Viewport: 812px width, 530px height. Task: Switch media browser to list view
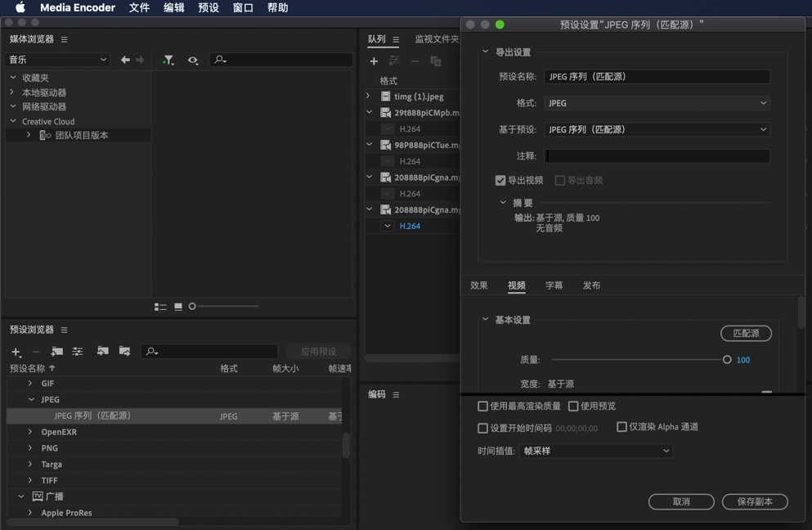tap(160, 307)
